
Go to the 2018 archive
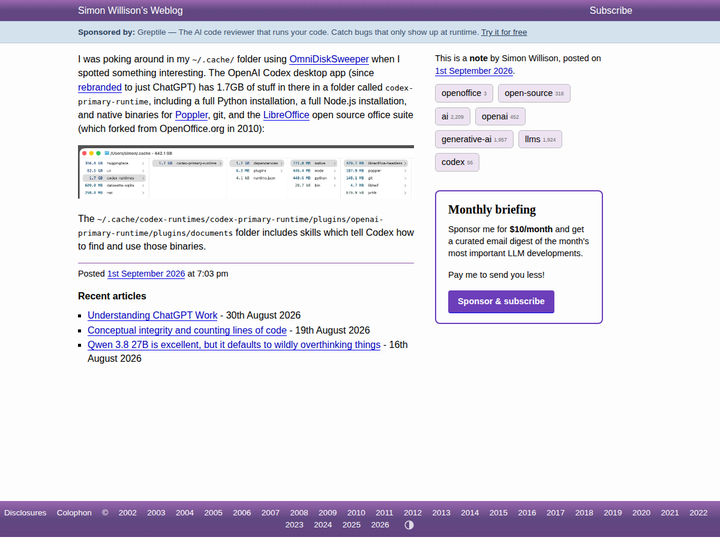click(x=584, y=513)
